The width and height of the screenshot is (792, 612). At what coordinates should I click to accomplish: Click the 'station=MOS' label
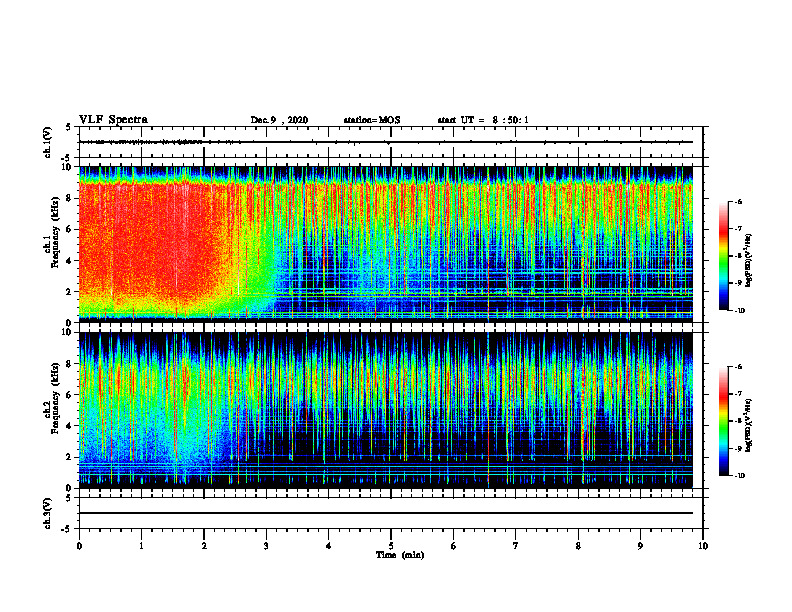(x=372, y=120)
